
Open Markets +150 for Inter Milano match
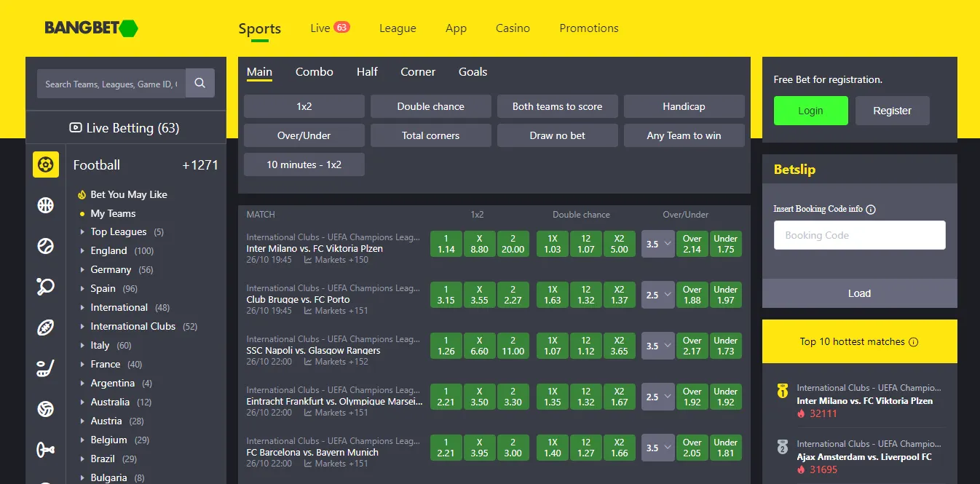point(336,260)
